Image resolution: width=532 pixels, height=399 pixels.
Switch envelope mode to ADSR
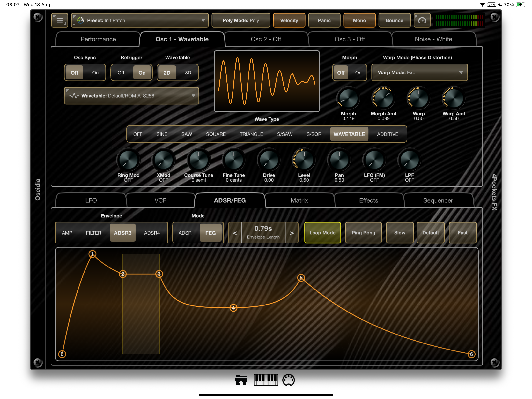(x=185, y=233)
